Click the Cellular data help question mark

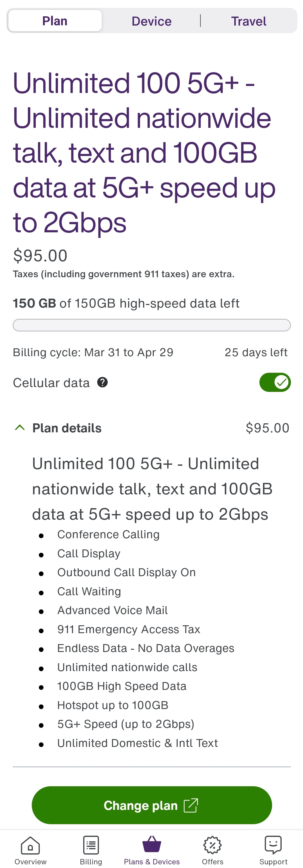tap(103, 382)
